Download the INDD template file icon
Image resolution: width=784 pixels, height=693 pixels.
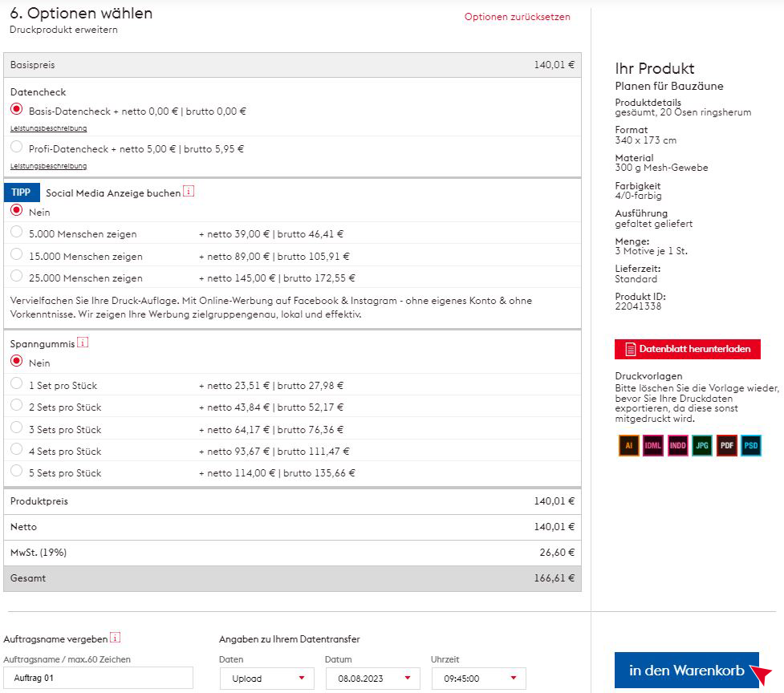[x=678, y=445]
